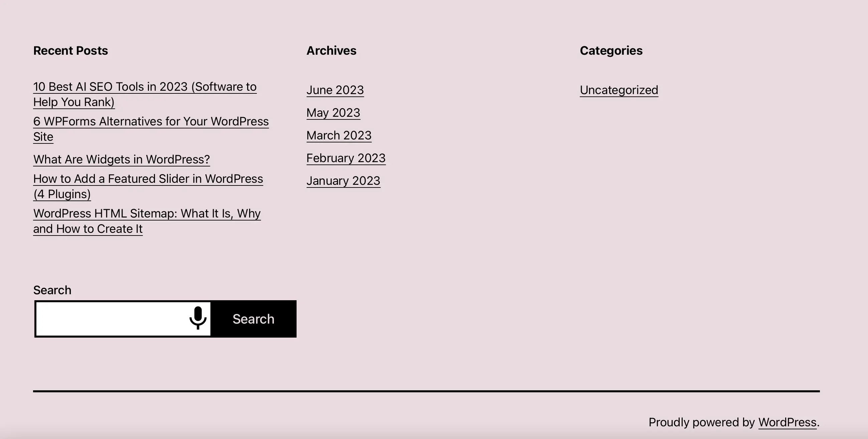This screenshot has width=868, height=439.
Task: Click the Categories section header
Action: point(612,50)
